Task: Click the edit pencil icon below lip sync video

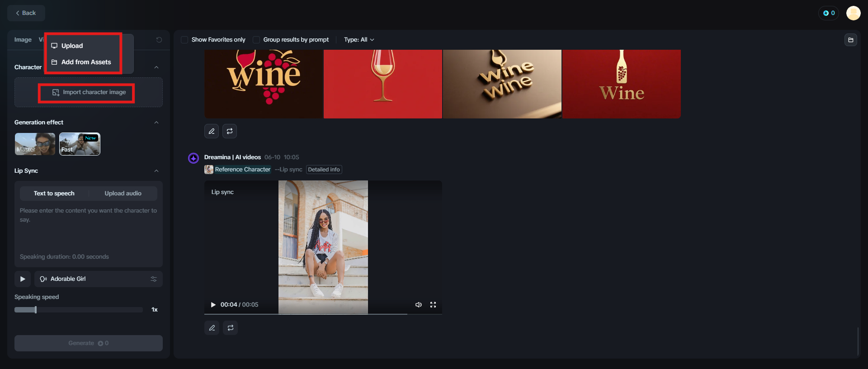Action: tap(212, 328)
